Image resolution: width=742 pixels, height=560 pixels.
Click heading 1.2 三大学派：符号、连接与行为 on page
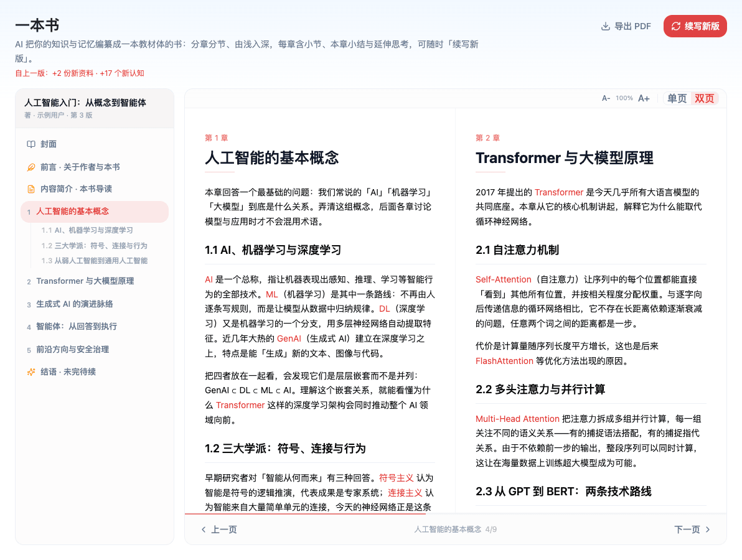[x=285, y=449]
